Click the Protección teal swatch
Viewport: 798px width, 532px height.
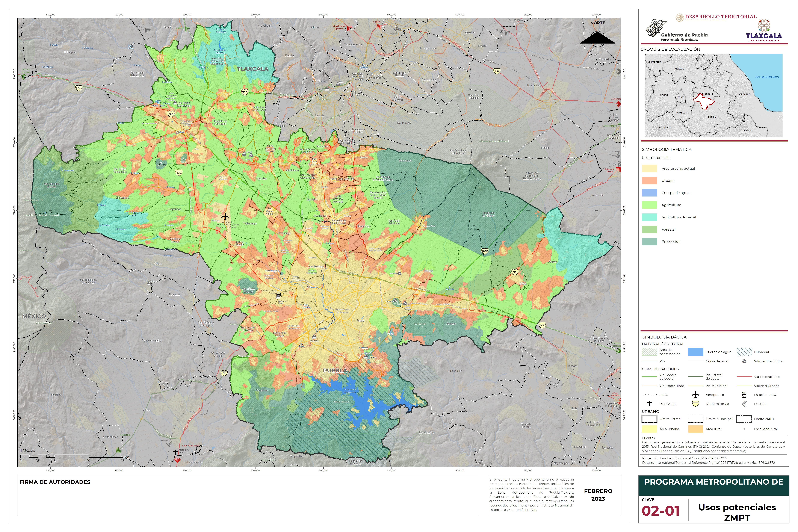tap(649, 242)
